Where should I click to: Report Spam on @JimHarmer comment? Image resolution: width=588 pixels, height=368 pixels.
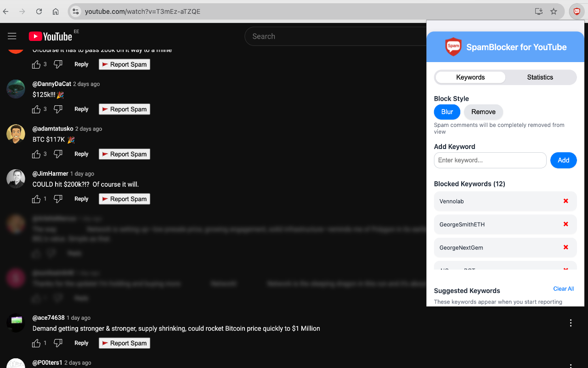124,199
